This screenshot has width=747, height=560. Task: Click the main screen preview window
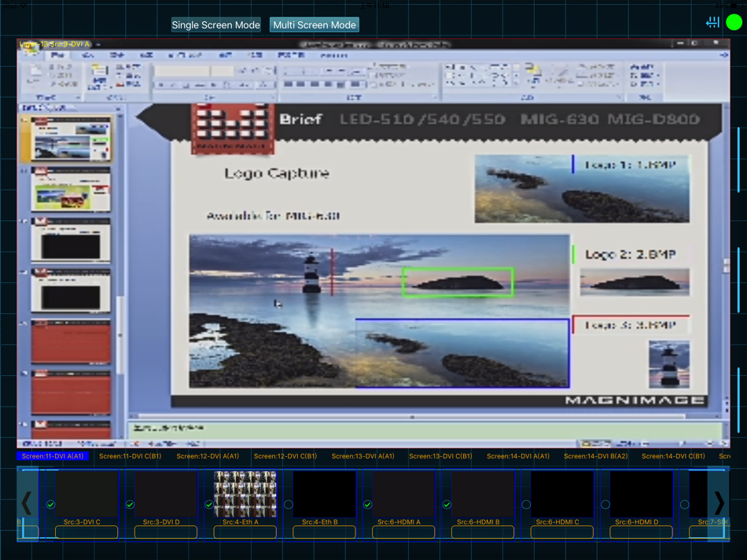(x=373, y=242)
